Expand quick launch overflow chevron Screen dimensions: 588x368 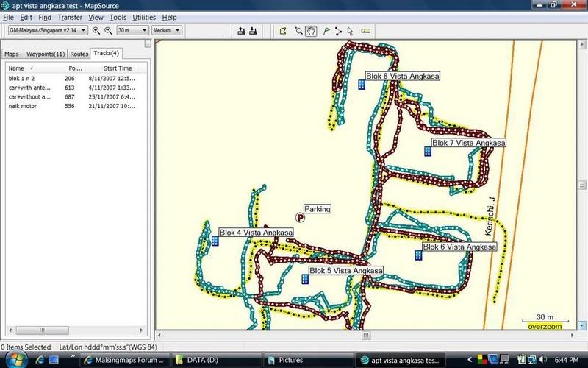tap(73, 355)
